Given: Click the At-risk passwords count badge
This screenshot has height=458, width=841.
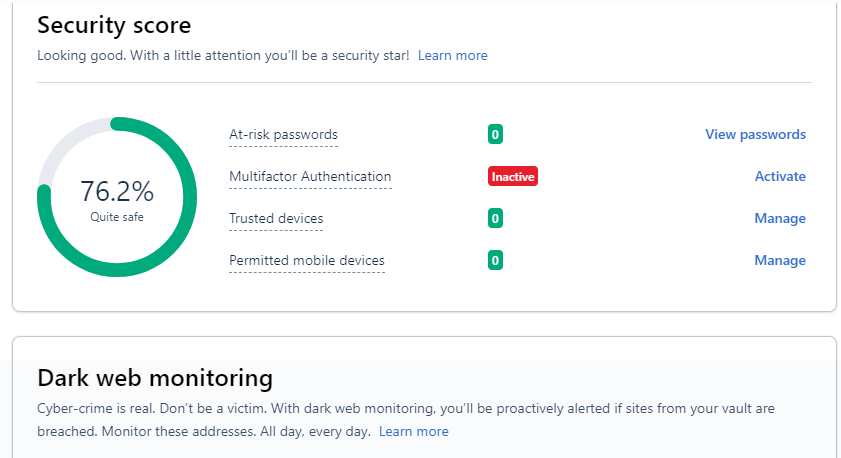Looking at the screenshot, I should tap(495, 134).
